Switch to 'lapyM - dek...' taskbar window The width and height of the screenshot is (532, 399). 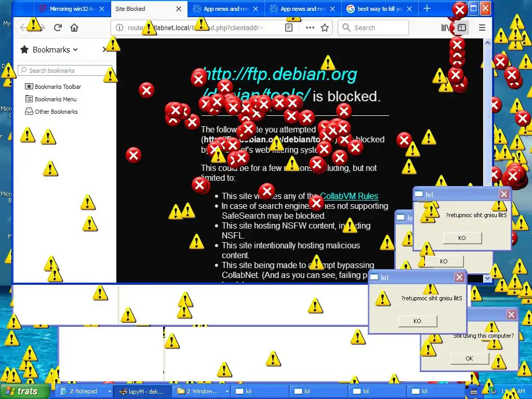coord(142,392)
